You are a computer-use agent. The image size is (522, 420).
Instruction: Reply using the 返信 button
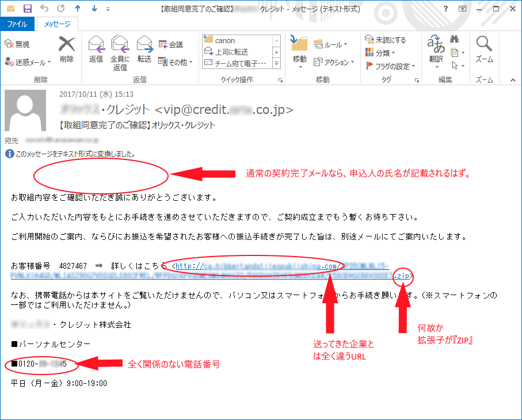pos(96,49)
